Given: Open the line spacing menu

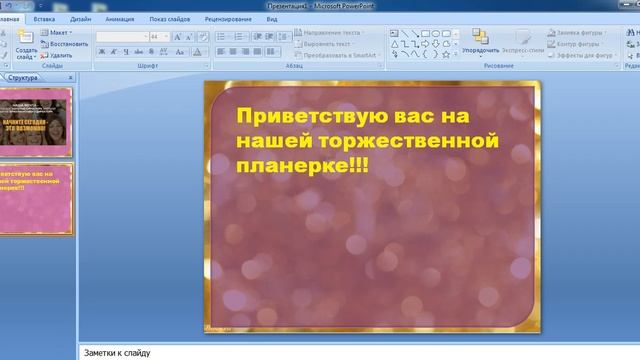Looking at the screenshot, I should tap(283, 37).
